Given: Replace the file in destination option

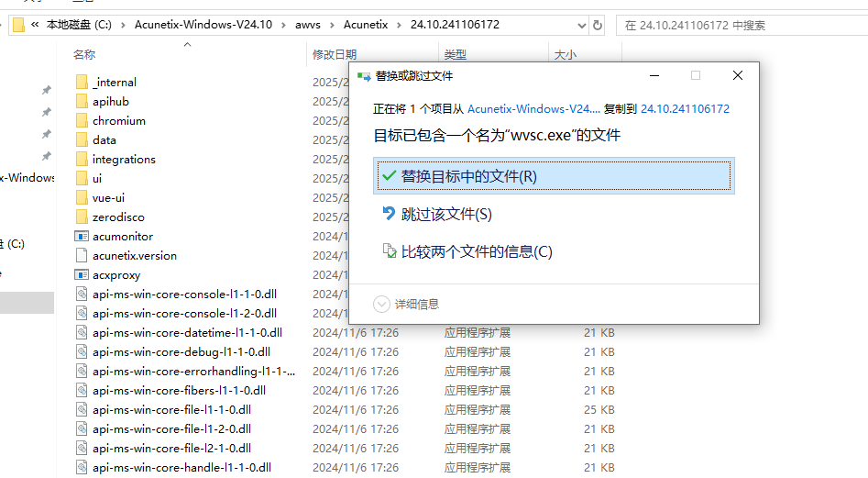Looking at the screenshot, I should tap(554, 176).
